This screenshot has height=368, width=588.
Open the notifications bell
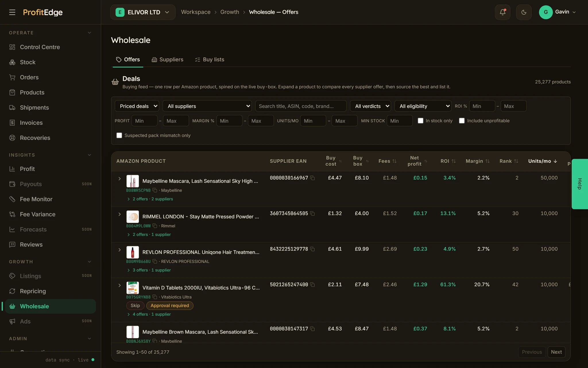[x=502, y=12]
